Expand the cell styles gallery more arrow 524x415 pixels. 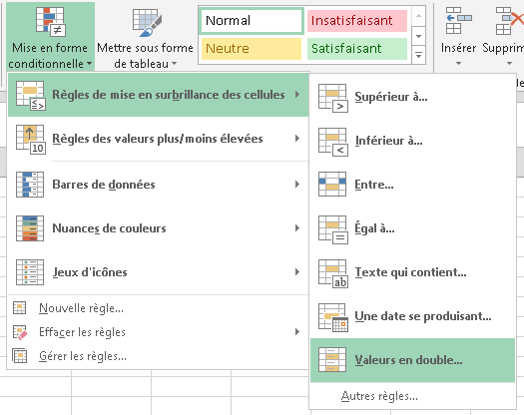tap(418, 55)
